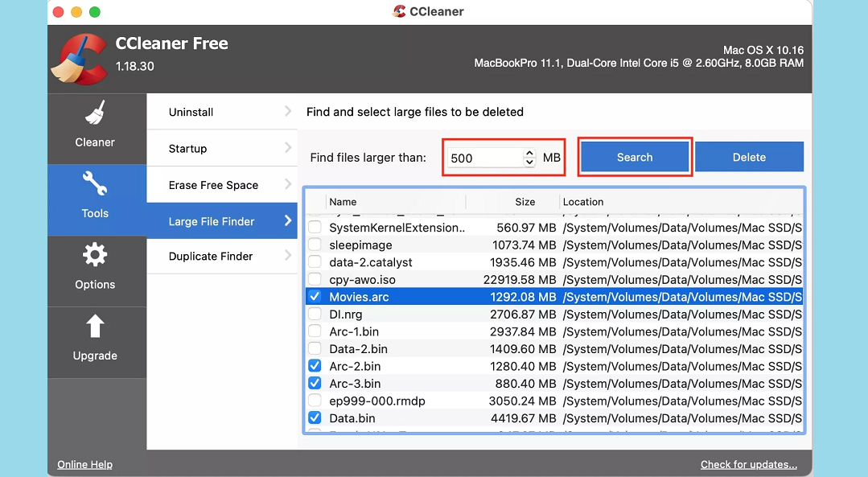Uncheck the Data.bin checkbox
This screenshot has width=868, height=477.
[x=315, y=418]
